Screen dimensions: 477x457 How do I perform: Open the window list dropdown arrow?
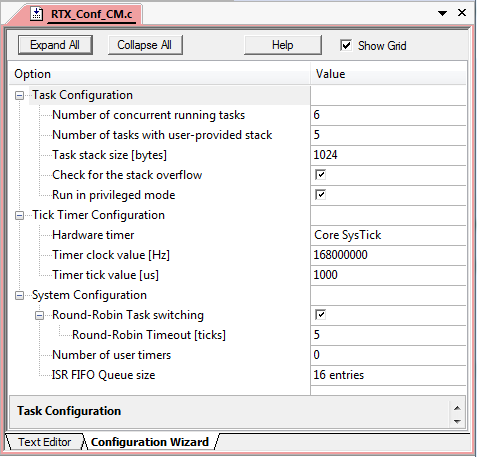pos(442,13)
